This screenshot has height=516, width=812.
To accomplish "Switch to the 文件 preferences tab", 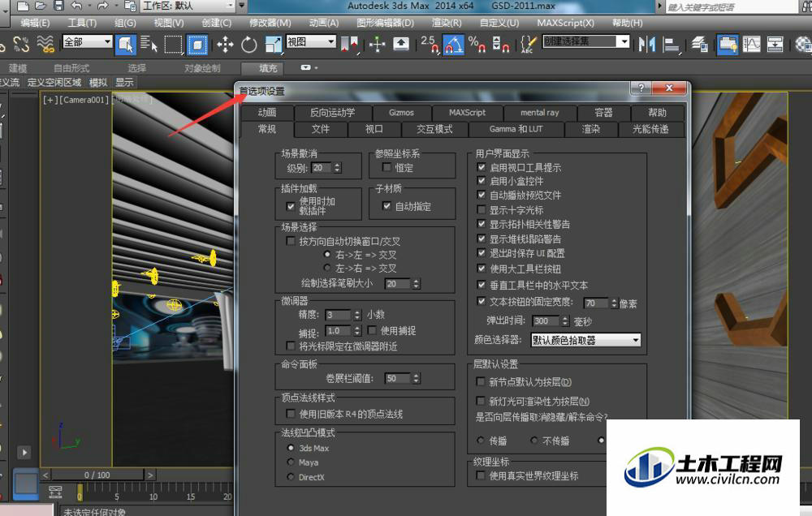I will coord(321,129).
